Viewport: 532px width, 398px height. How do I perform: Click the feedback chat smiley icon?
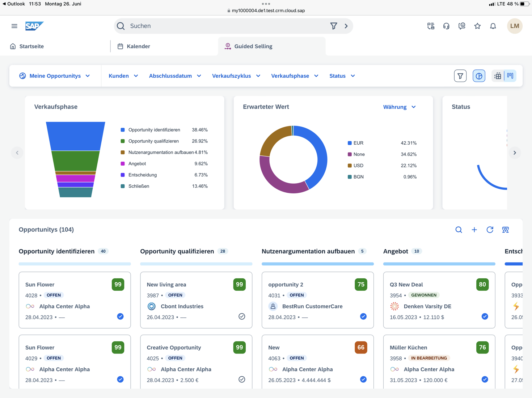tap(462, 26)
